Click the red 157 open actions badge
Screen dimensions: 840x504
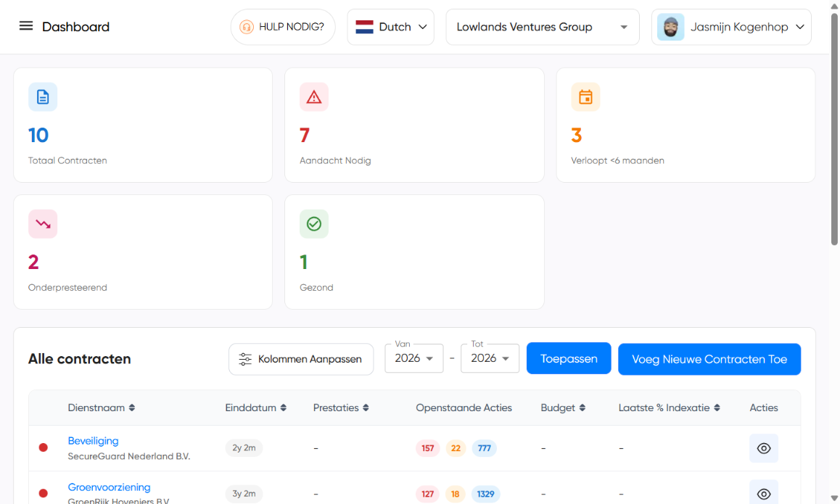pyautogui.click(x=428, y=448)
